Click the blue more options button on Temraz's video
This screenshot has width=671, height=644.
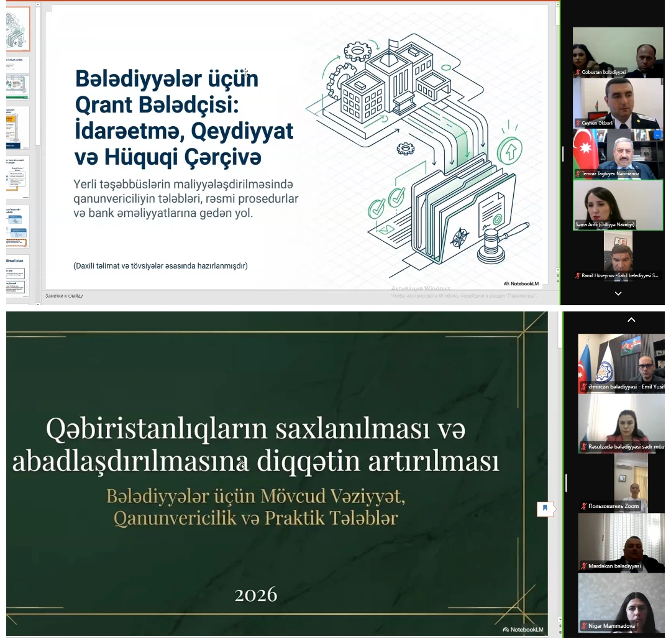[657, 135]
